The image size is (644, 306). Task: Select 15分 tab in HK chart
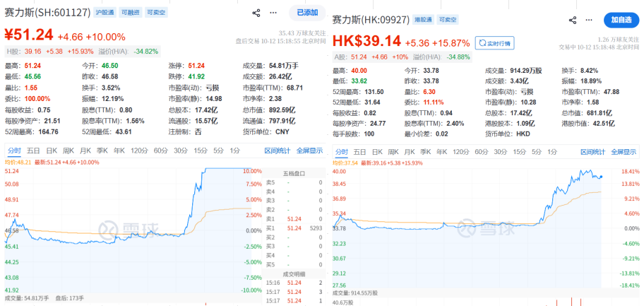520,152
